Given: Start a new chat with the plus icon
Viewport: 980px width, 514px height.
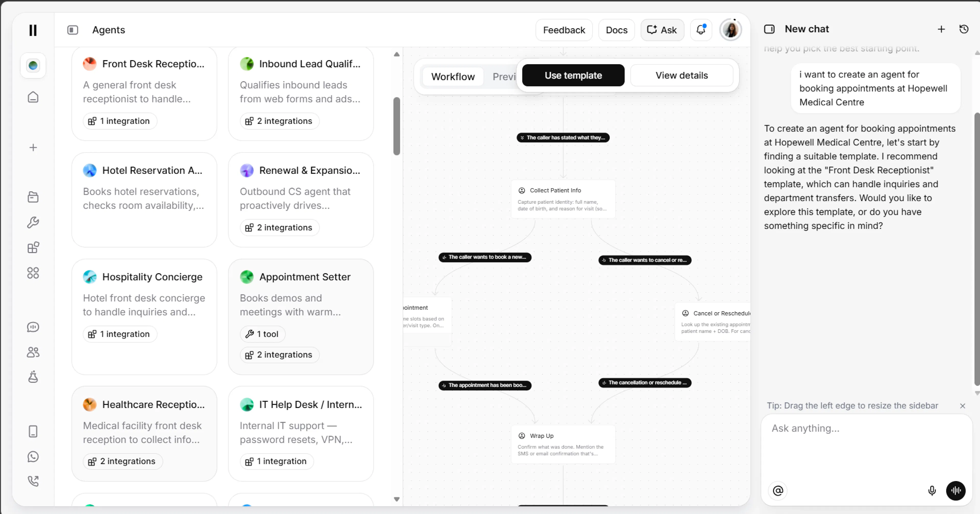Looking at the screenshot, I should 941,29.
